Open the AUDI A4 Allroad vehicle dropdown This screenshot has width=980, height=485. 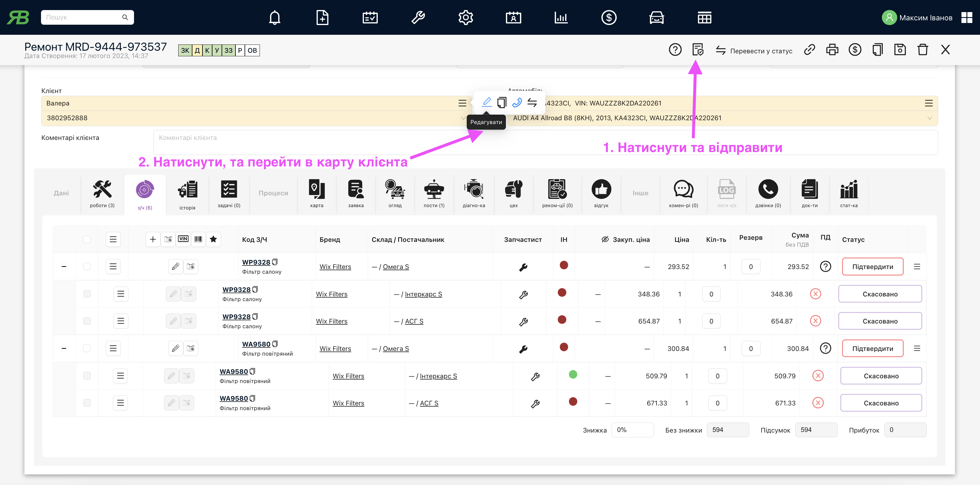(929, 118)
